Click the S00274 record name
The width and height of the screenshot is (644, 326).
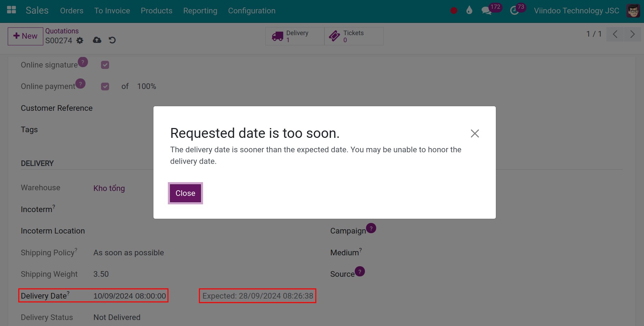(58, 40)
